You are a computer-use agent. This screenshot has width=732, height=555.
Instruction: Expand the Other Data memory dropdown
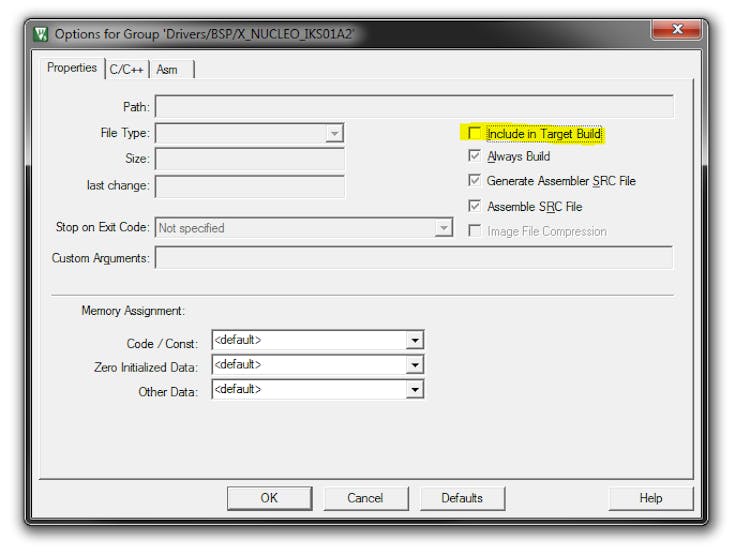(415, 389)
